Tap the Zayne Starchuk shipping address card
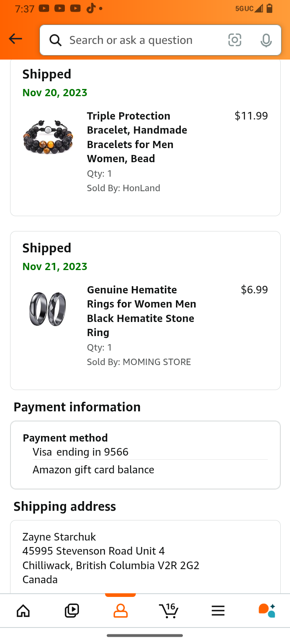This screenshot has width=290, height=644. pos(111,558)
